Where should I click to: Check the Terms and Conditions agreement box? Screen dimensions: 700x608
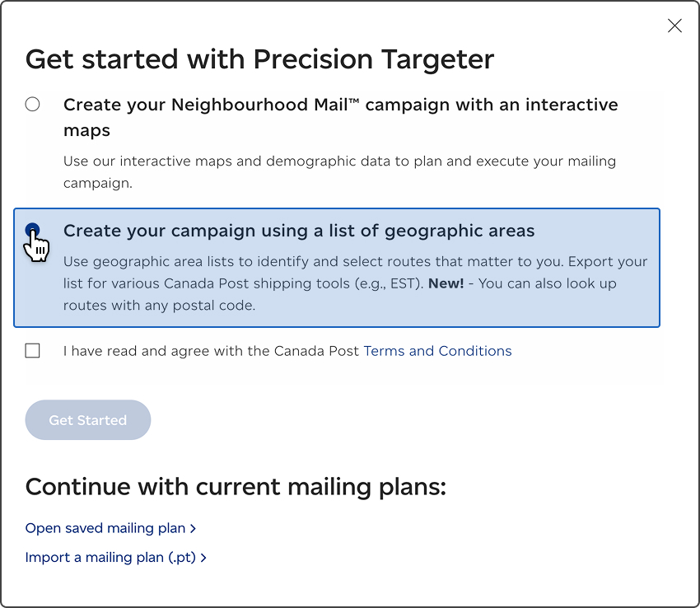pos(32,350)
